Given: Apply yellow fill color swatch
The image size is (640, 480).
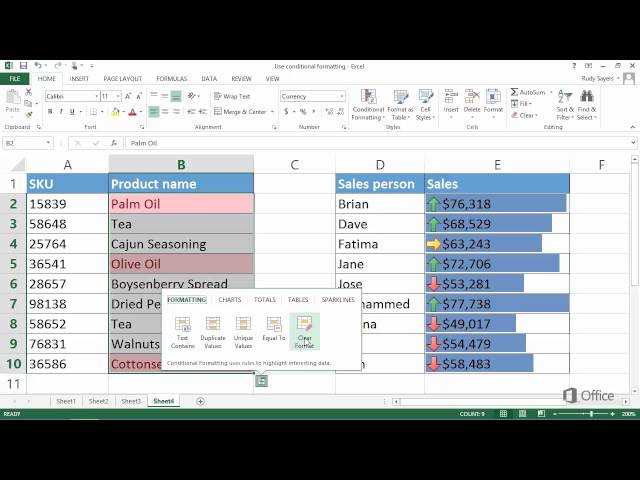Looking at the screenshot, I should click(x=116, y=111).
